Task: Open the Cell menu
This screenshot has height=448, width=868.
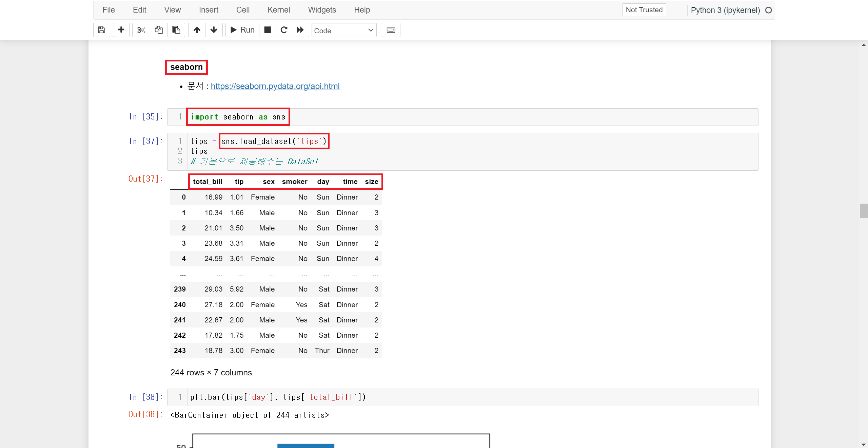Action: pyautogui.click(x=243, y=10)
